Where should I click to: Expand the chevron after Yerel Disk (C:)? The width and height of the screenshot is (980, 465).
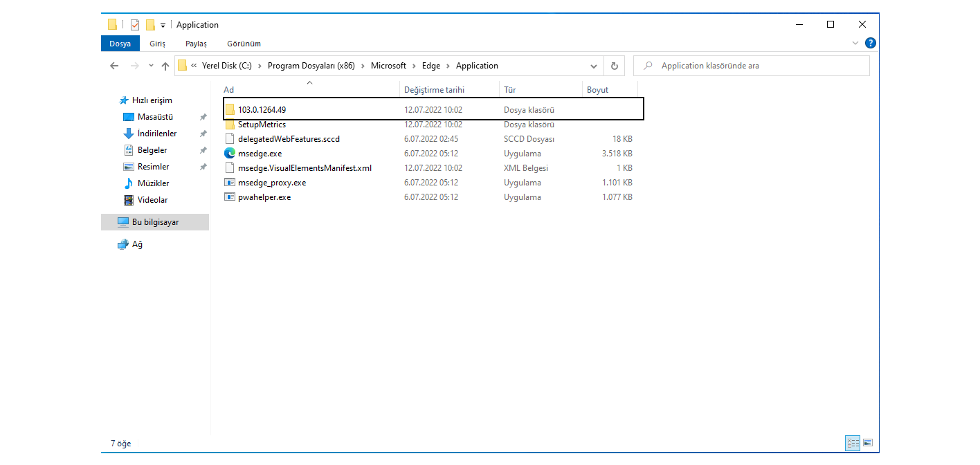point(260,66)
